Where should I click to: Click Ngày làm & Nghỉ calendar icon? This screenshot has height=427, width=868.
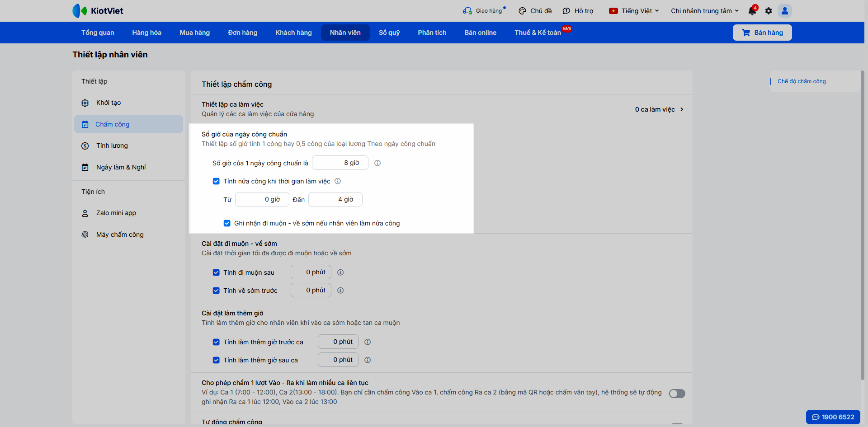[85, 167]
